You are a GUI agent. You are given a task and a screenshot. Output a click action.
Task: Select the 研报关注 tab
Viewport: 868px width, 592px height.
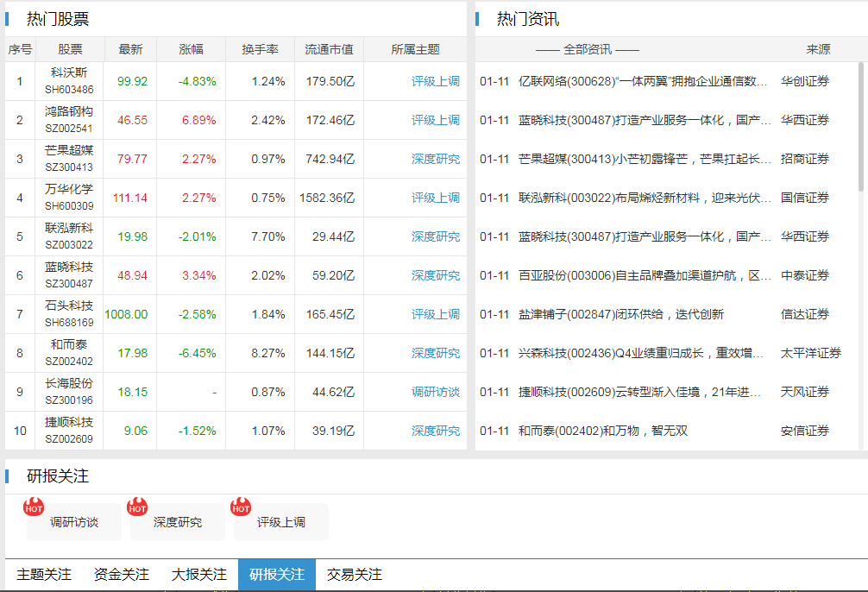[x=277, y=574]
